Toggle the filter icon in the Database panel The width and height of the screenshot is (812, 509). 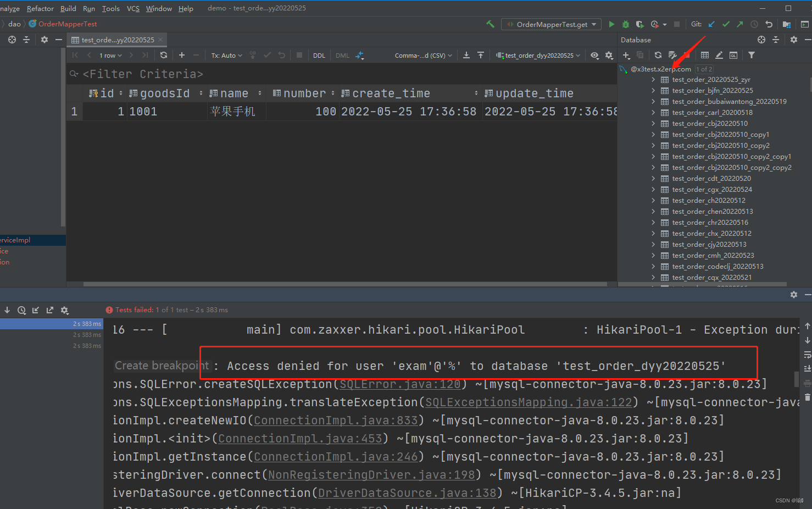coord(751,55)
